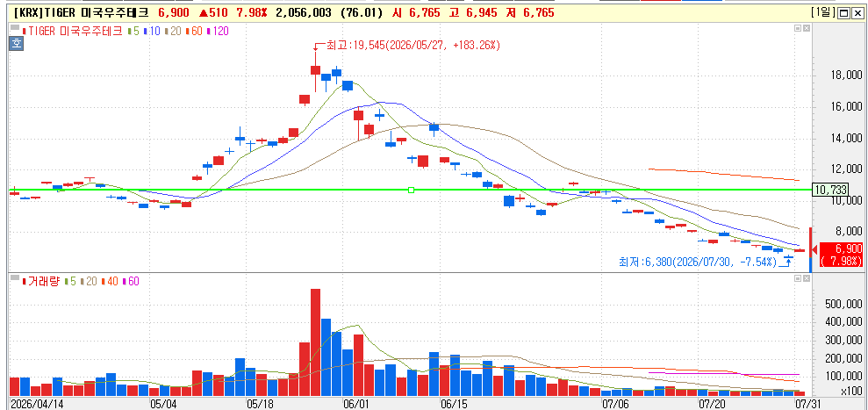Click the x100 volume unit label
This screenshot has height=410, width=868.
pos(851,392)
